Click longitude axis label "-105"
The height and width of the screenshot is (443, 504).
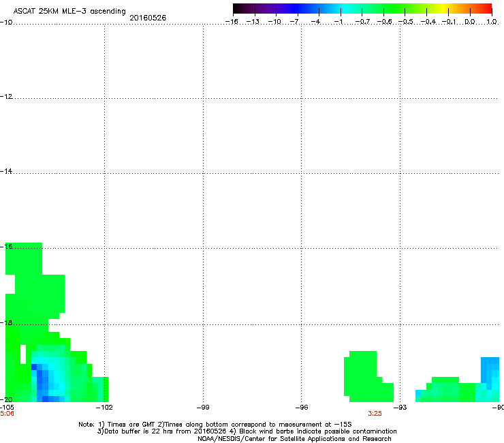click(7, 408)
